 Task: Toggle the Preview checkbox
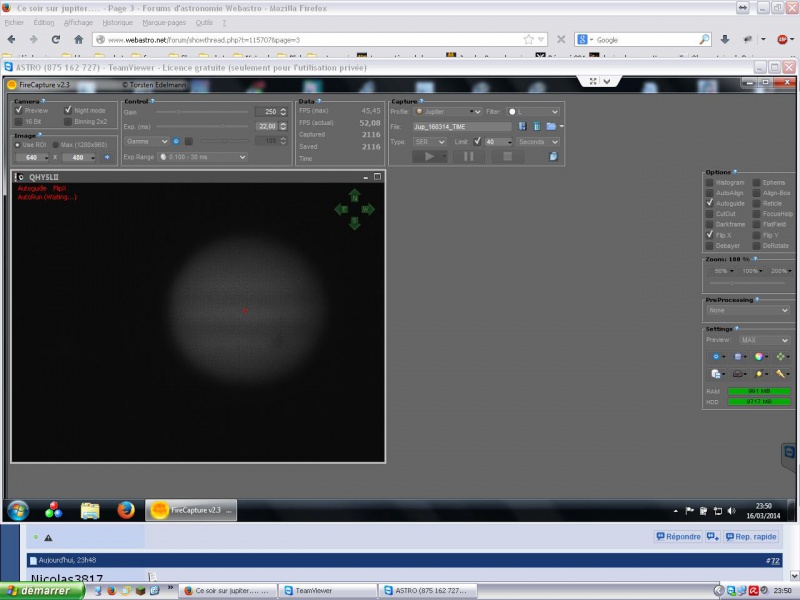[x=19, y=110]
